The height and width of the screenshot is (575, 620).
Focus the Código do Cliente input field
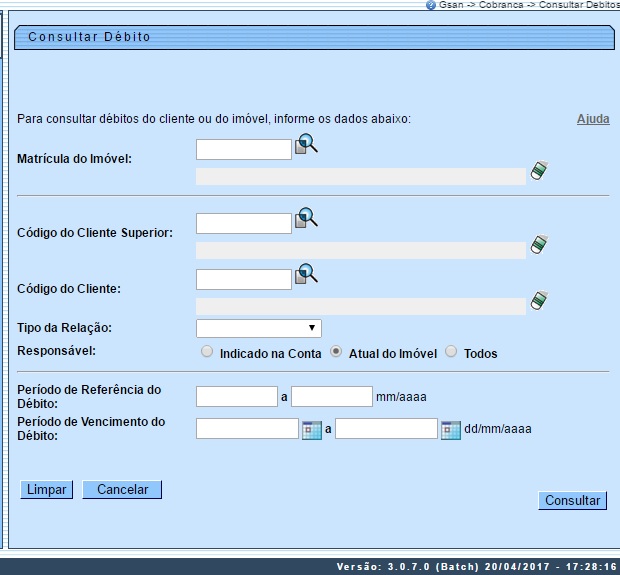point(243,279)
